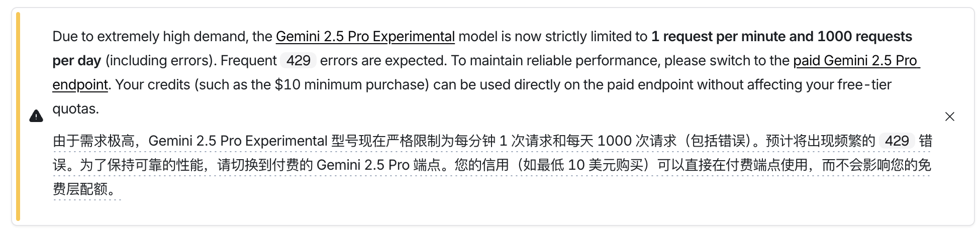This screenshot has height=232, width=980.
Task: Click the bold 'per day' text
Action: (x=77, y=61)
